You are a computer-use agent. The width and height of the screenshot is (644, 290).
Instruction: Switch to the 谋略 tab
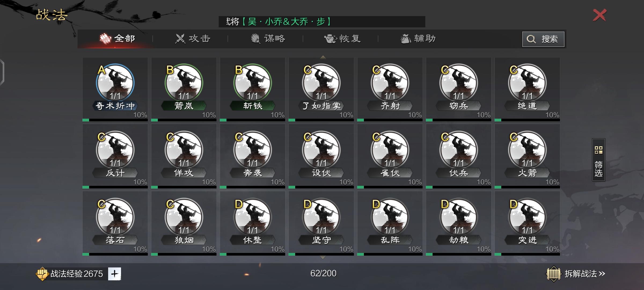[x=268, y=39]
